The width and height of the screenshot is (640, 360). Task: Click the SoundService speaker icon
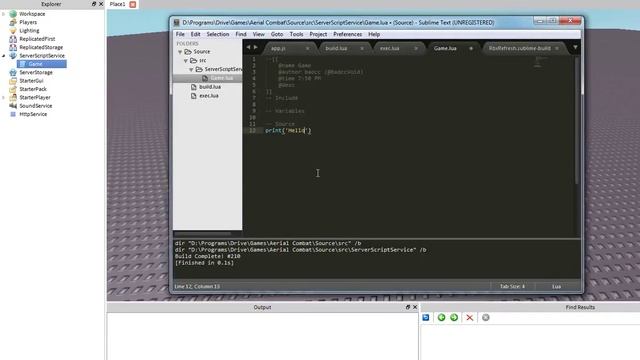(13, 106)
